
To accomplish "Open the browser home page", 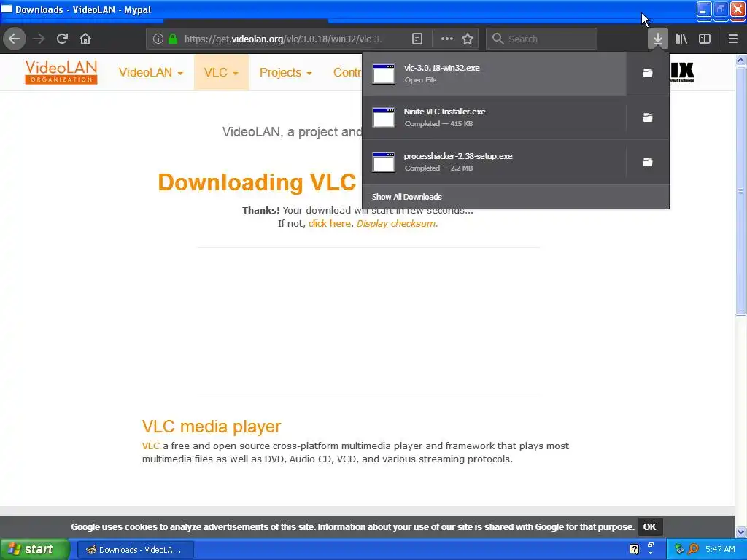I will click(x=85, y=39).
